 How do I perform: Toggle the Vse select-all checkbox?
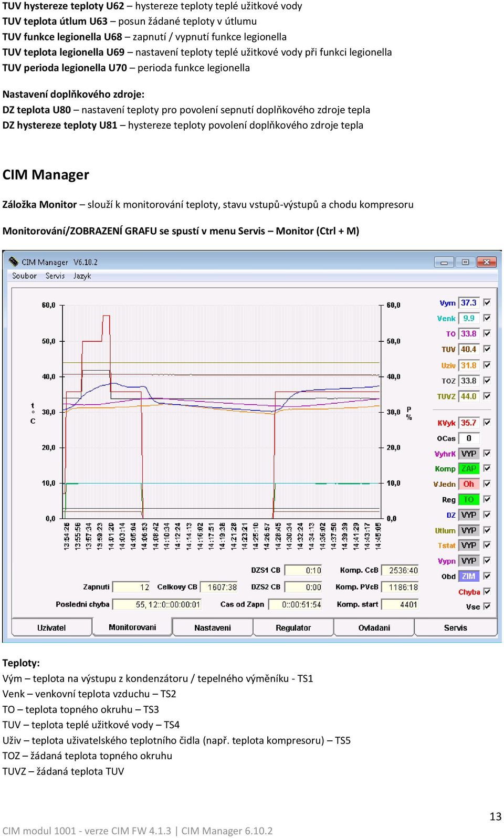click(487, 606)
